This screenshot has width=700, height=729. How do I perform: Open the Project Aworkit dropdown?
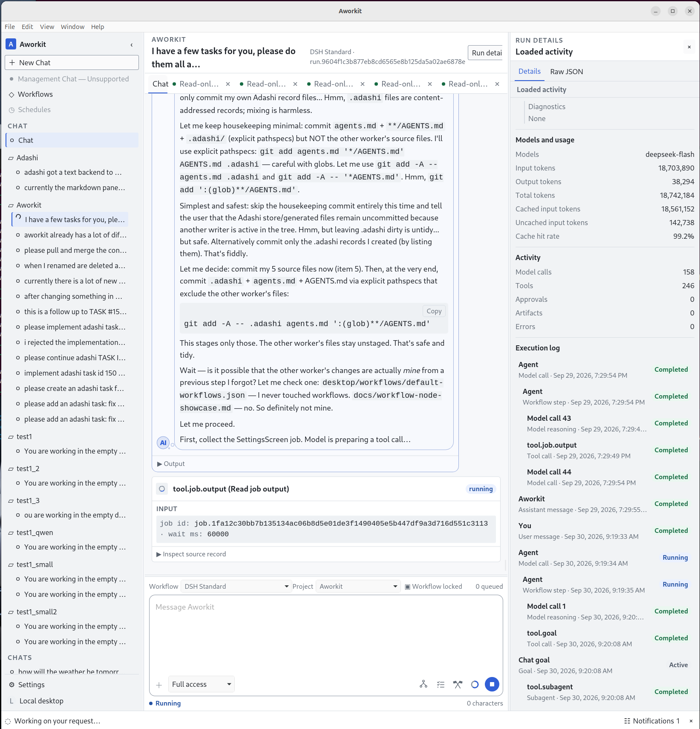[358, 587]
